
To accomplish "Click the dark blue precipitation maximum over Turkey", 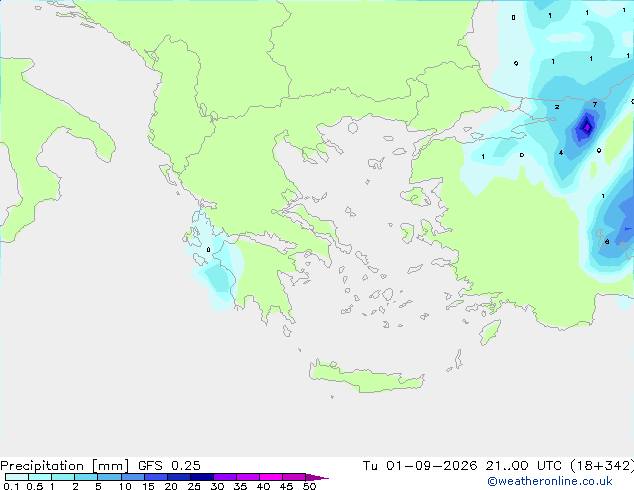I will tap(586, 127).
